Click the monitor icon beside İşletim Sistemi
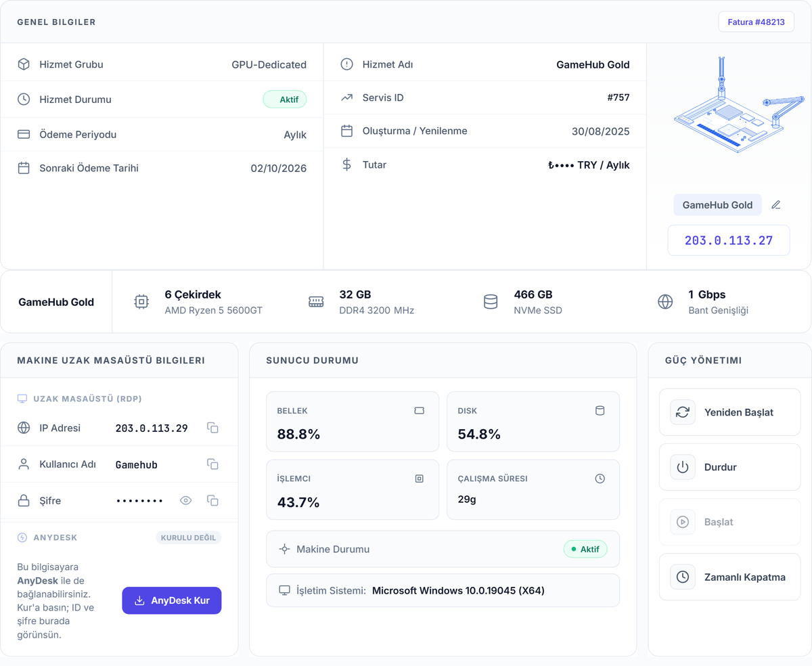The width and height of the screenshot is (812, 666). point(285,591)
